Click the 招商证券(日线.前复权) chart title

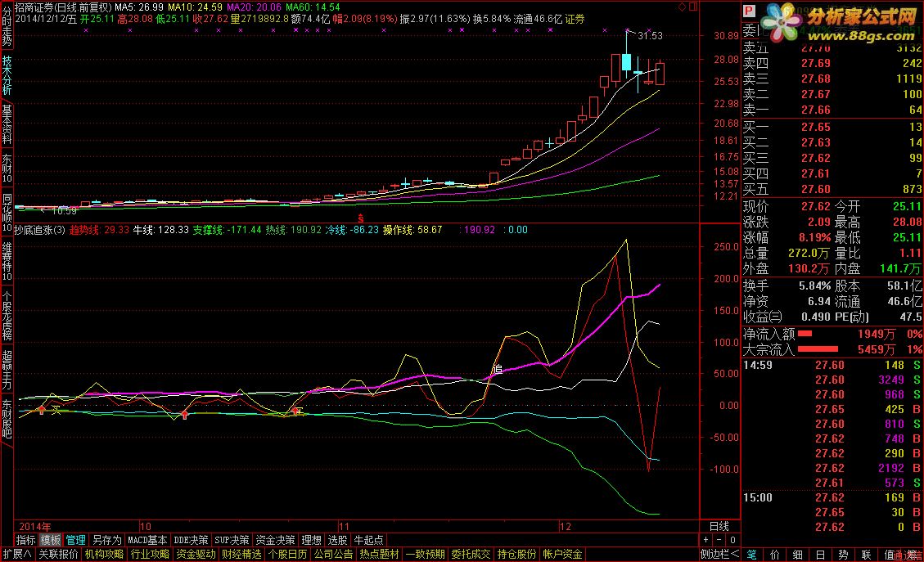[63, 7]
